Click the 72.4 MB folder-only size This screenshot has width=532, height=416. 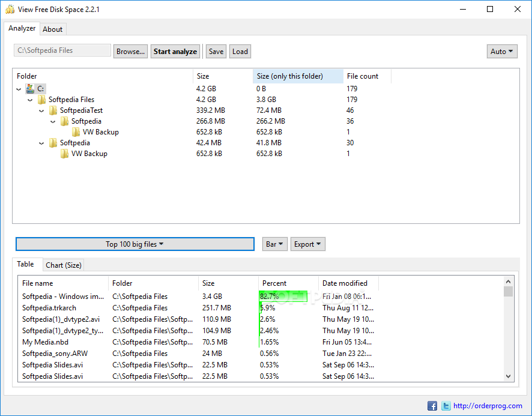point(269,110)
